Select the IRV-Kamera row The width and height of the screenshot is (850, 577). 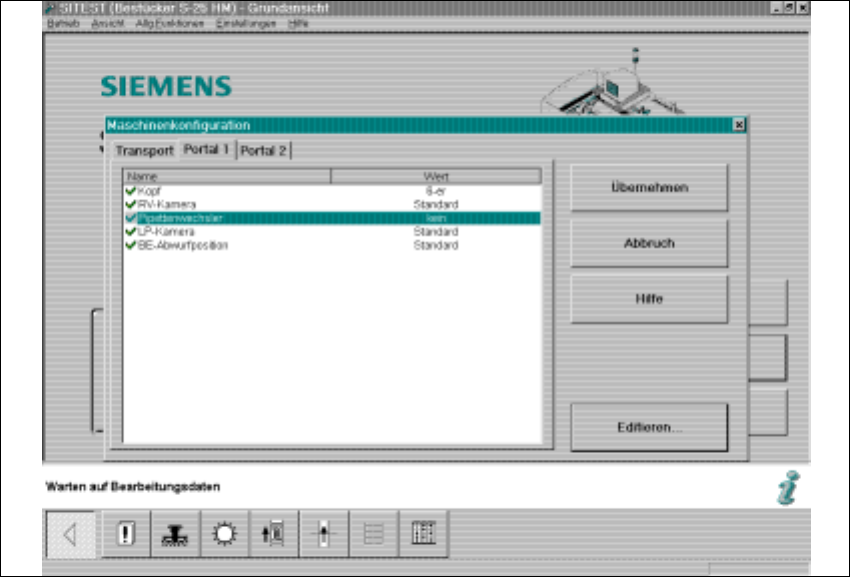coord(332,204)
